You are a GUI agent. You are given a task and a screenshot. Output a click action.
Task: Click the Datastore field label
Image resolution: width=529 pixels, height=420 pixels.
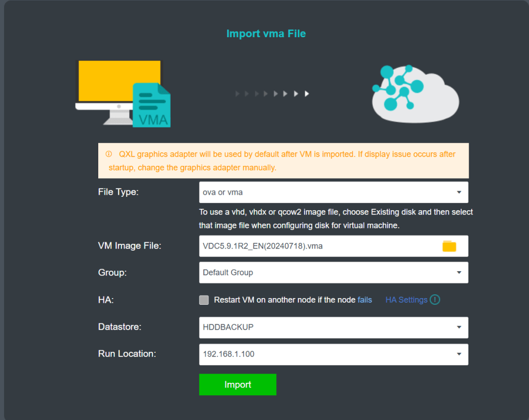tap(119, 327)
